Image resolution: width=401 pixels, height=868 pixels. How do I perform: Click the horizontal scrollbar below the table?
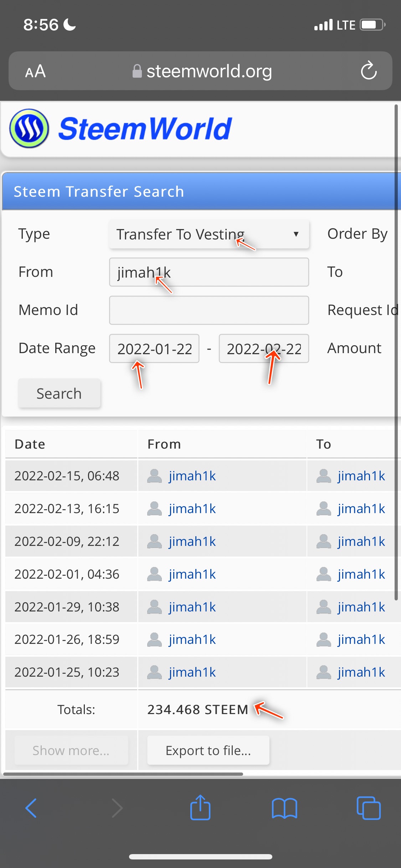[x=123, y=774]
